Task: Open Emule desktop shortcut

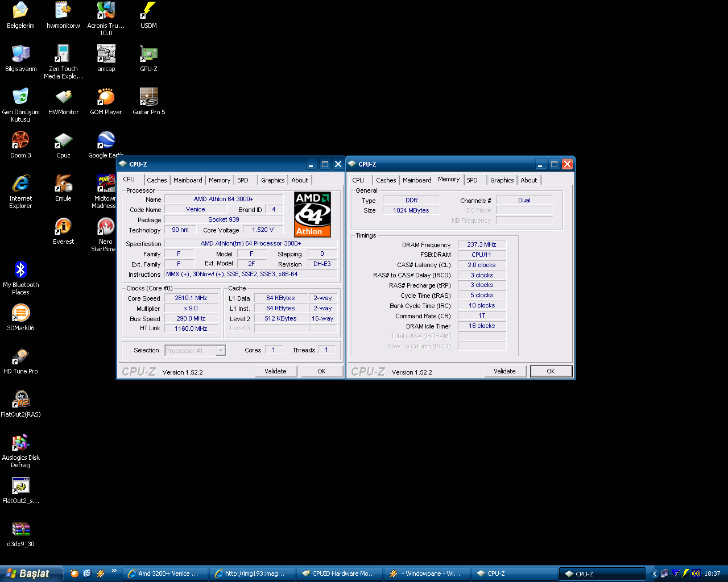Action: click(63, 188)
